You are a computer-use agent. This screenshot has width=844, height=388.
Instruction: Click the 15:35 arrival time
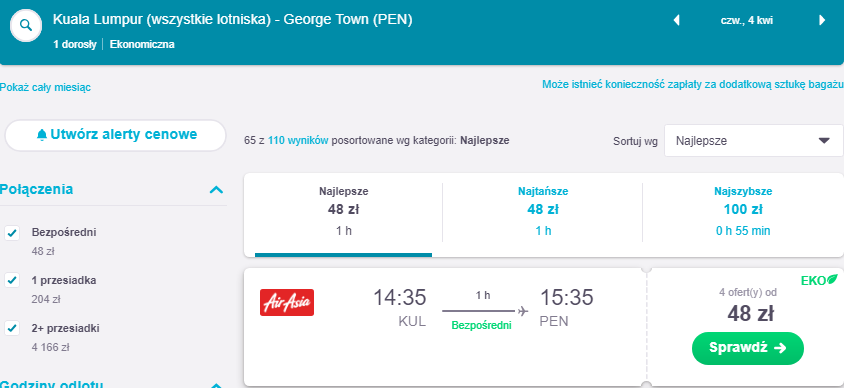[566, 298]
